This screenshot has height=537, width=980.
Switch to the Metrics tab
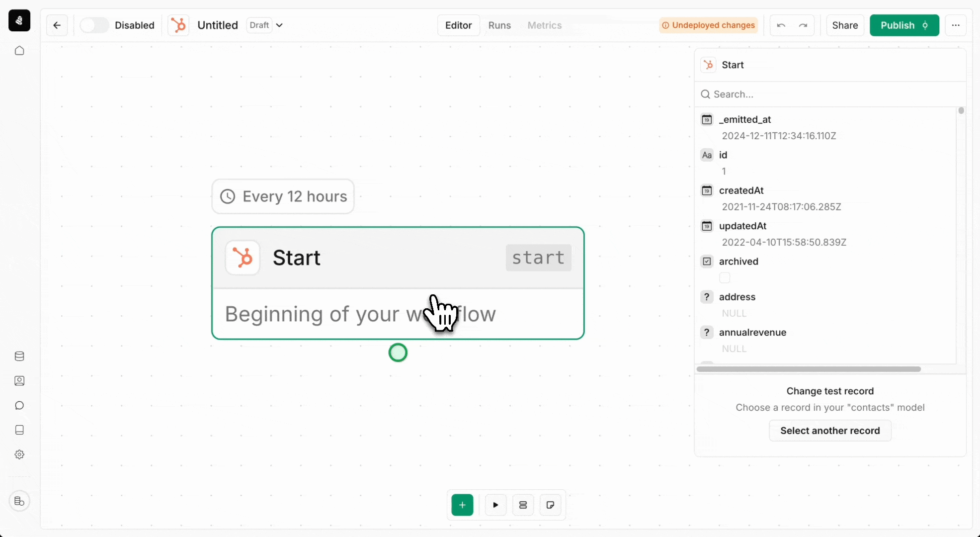point(545,25)
